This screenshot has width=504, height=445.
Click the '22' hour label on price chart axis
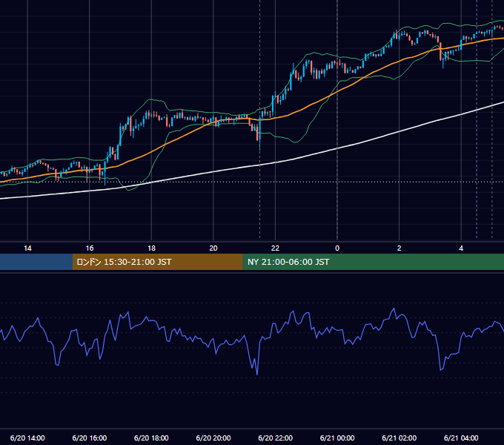click(x=275, y=248)
